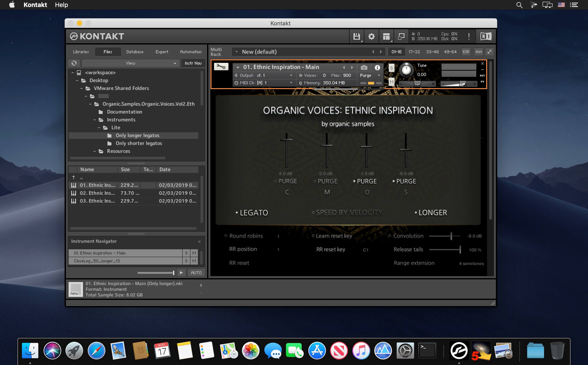This screenshot has width=588, height=365.
Task: Open the Help menu
Action: (61, 5)
